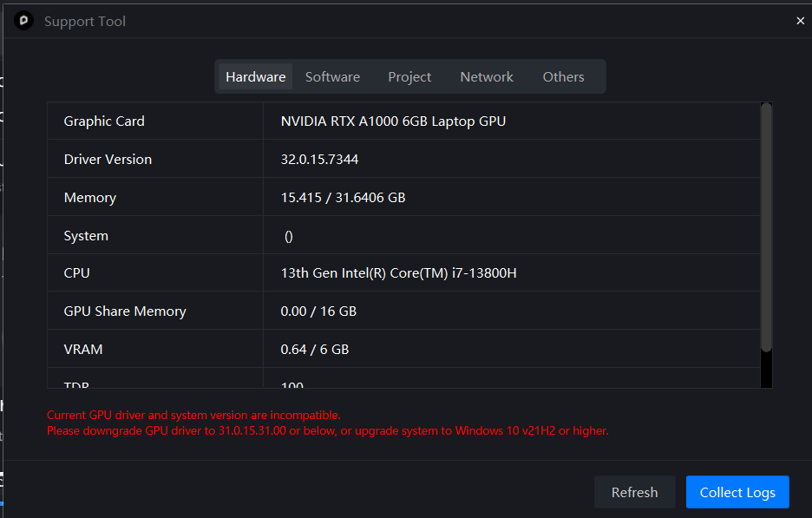Select the Graphic Card row label
812x518 pixels.
point(104,121)
